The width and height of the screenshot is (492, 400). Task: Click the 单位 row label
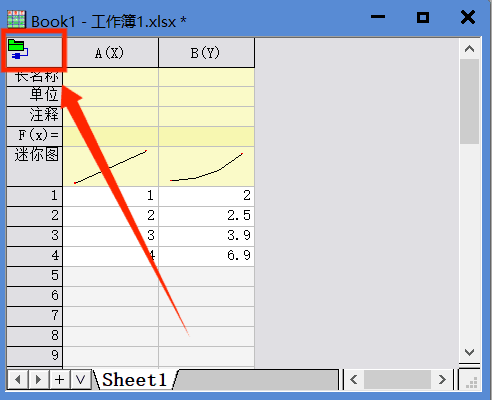pyautogui.click(x=35, y=97)
